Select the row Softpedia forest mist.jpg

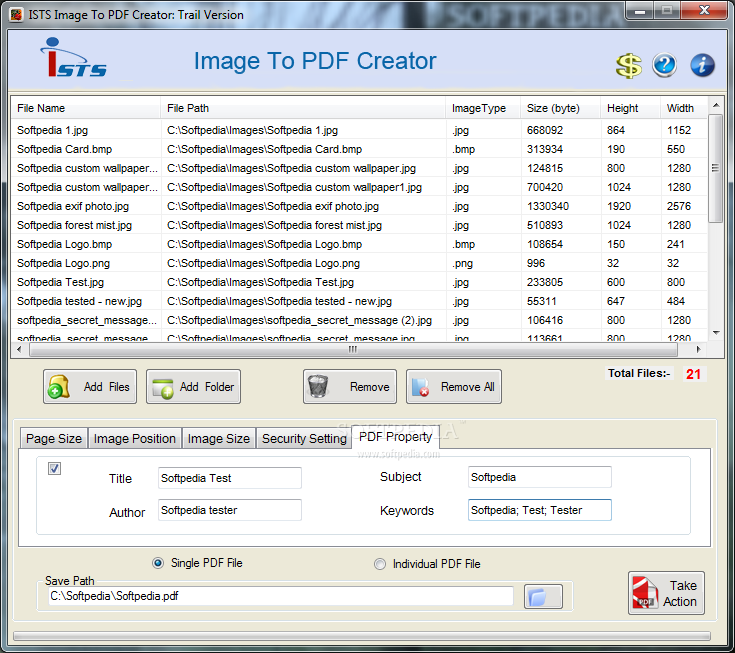359,225
